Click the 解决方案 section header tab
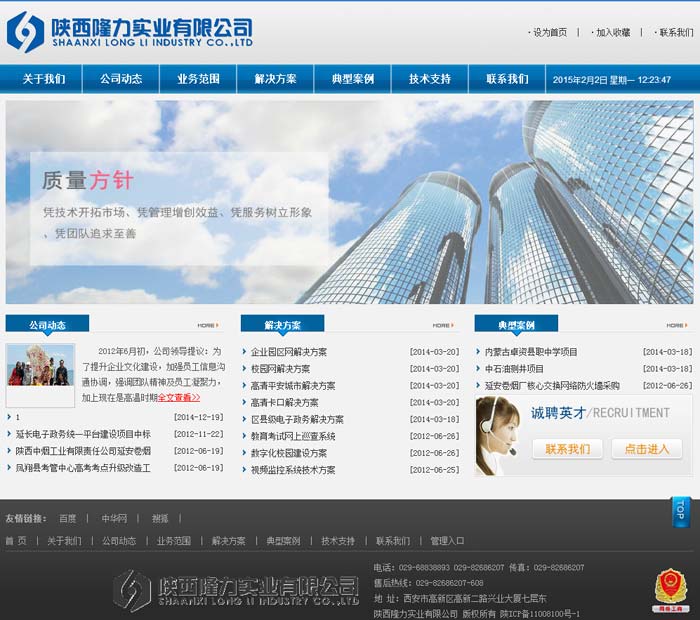700x620 pixels. [282, 324]
